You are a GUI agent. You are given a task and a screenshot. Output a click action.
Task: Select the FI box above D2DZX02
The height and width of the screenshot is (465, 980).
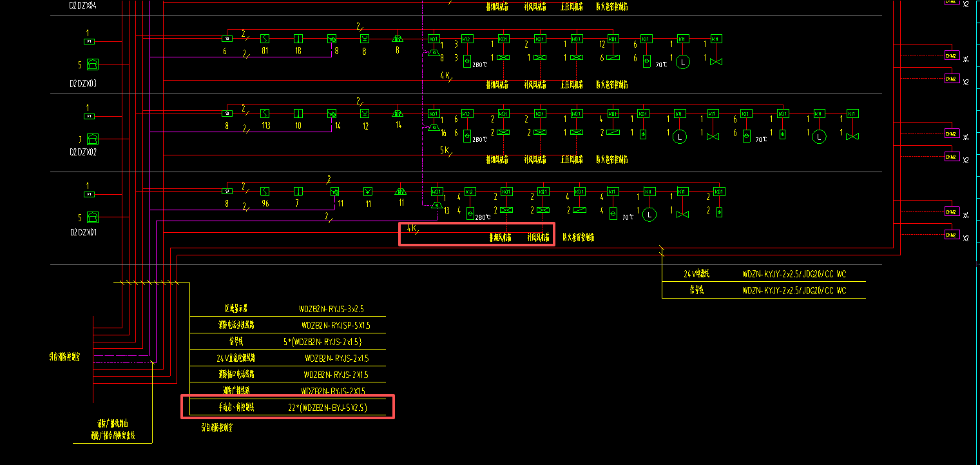89,116
